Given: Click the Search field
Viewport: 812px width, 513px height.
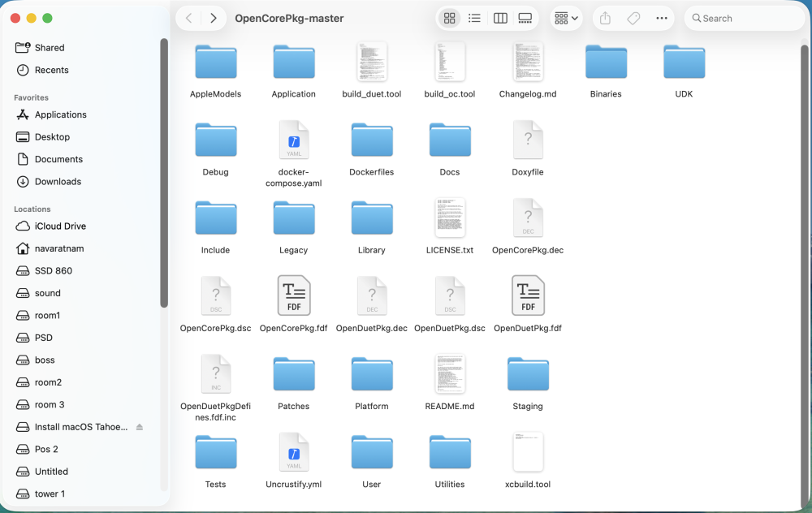Looking at the screenshot, I should [744, 19].
